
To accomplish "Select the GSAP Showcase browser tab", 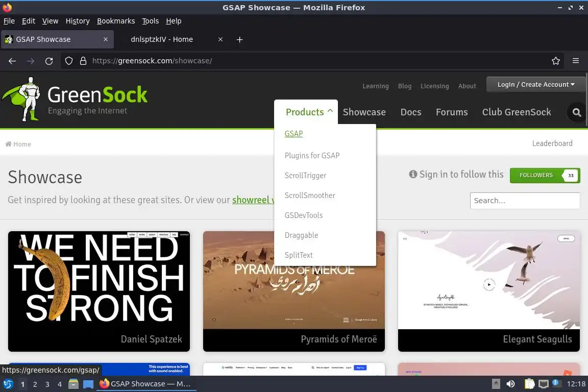I will click(57, 39).
